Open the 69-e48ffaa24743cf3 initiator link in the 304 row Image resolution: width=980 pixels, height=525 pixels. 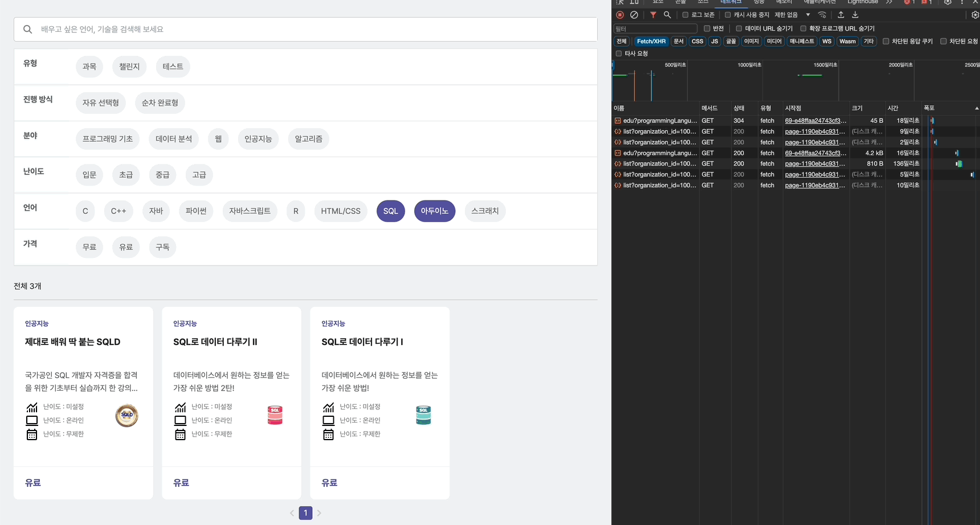point(816,121)
